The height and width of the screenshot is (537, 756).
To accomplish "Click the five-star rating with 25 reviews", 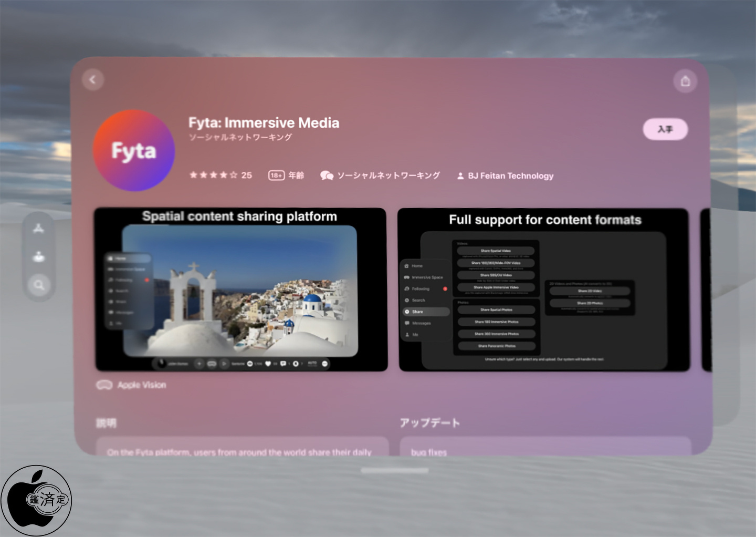I will coord(220,175).
